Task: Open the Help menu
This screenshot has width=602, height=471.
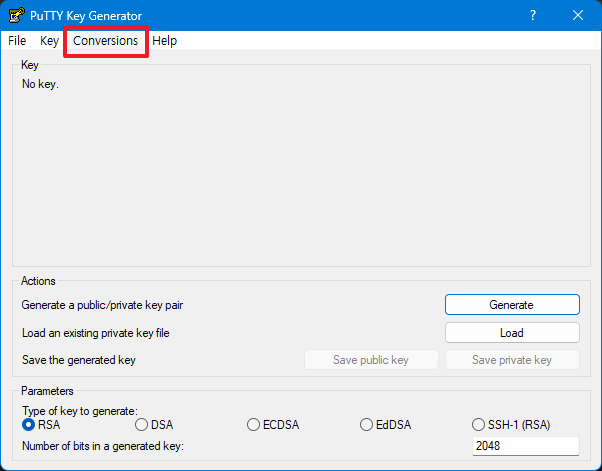Action: tap(164, 41)
